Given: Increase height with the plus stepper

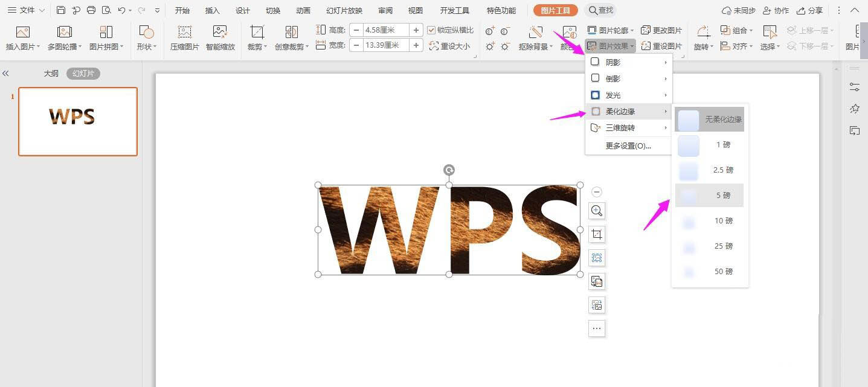Looking at the screenshot, I should 416,30.
